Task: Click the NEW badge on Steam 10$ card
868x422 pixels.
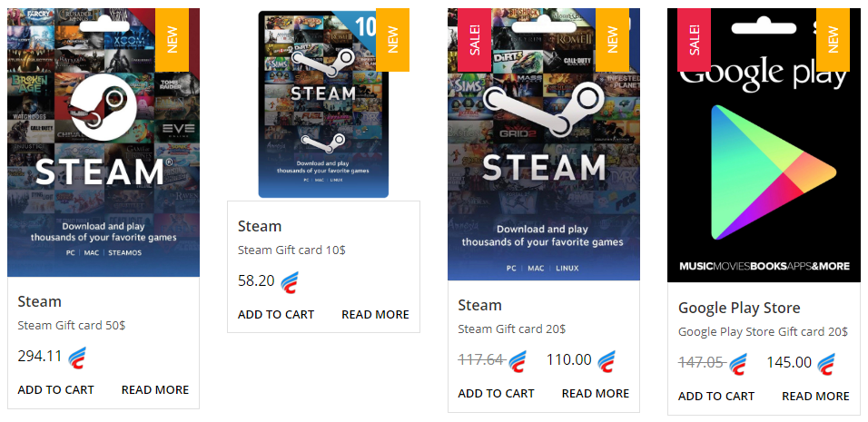Action: pyautogui.click(x=392, y=40)
